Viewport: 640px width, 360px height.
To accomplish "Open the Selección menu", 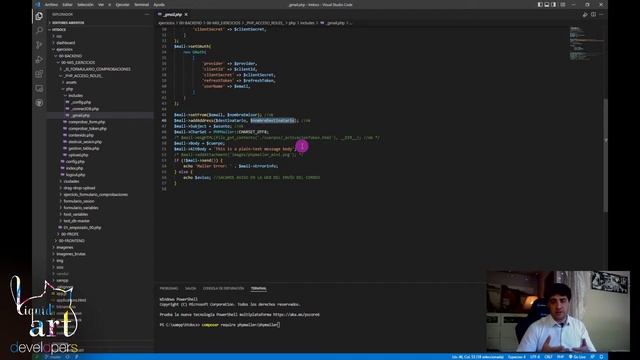I will coord(85,4).
